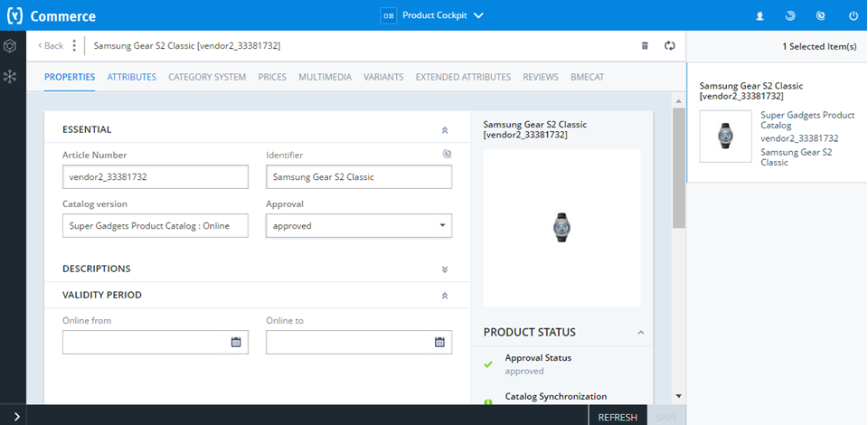Switch to the Attributes tab
This screenshot has width=868, height=425.
pyautogui.click(x=132, y=77)
